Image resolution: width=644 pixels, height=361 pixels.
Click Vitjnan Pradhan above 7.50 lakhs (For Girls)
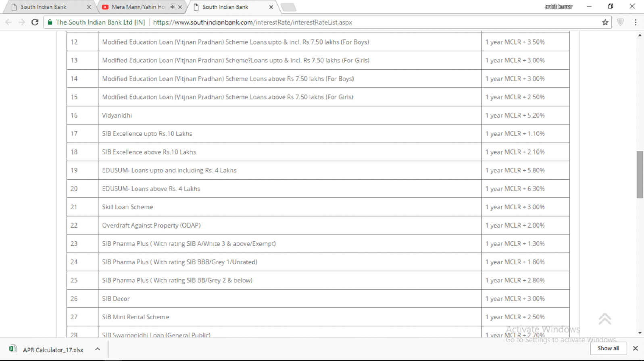[228, 97]
